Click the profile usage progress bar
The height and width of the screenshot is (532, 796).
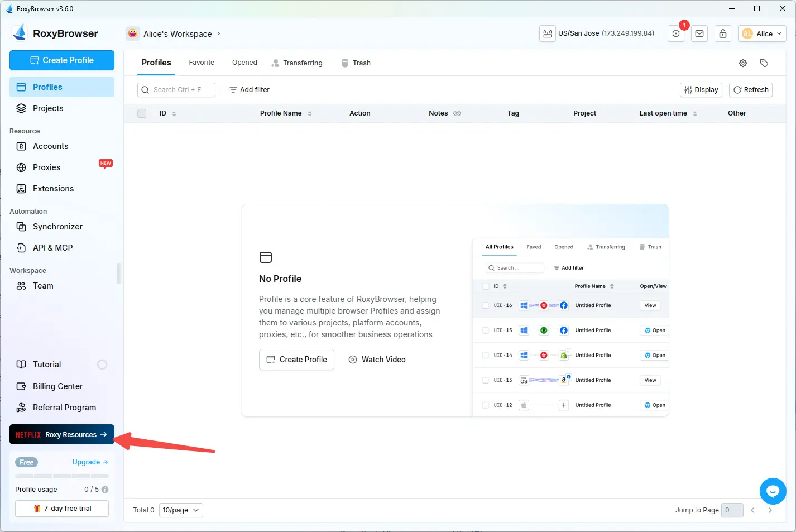(x=62, y=476)
